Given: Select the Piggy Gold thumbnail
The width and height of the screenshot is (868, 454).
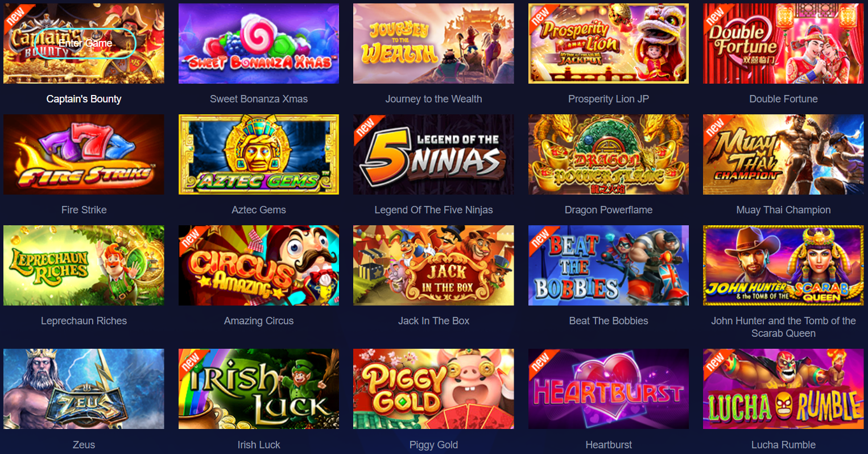Looking at the screenshot, I should click(x=433, y=389).
